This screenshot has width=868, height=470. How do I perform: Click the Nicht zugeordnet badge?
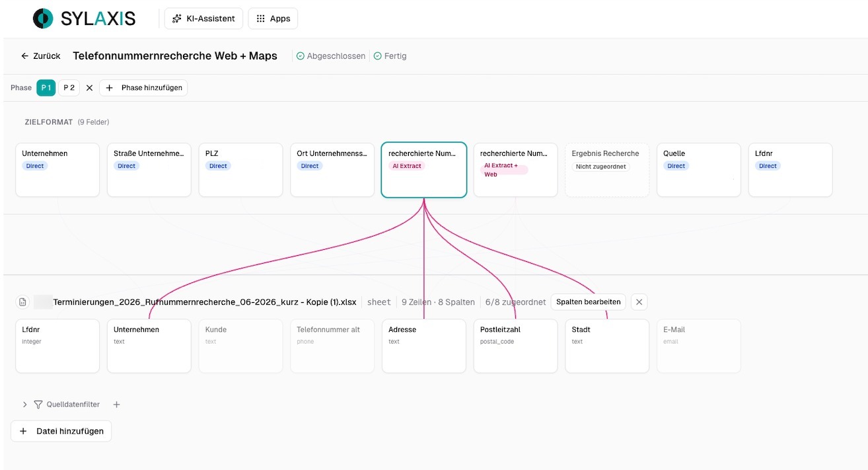click(x=601, y=167)
